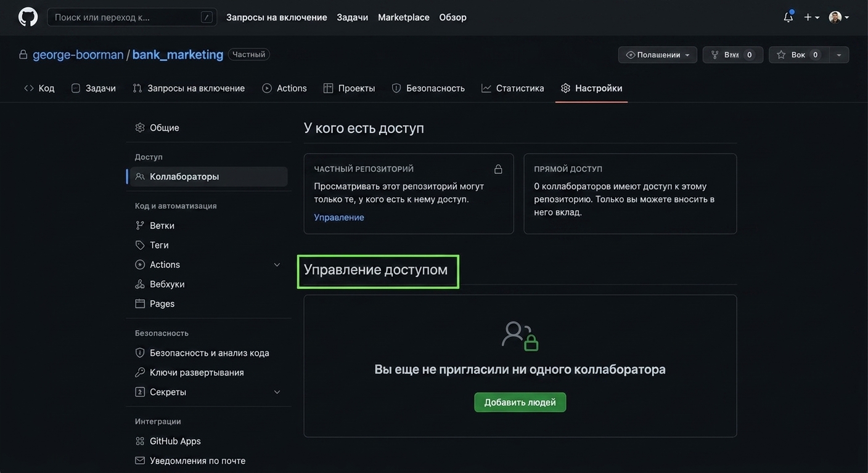This screenshot has height=473, width=868.
Task: Open the user avatar menu
Action: tap(839, 17)
